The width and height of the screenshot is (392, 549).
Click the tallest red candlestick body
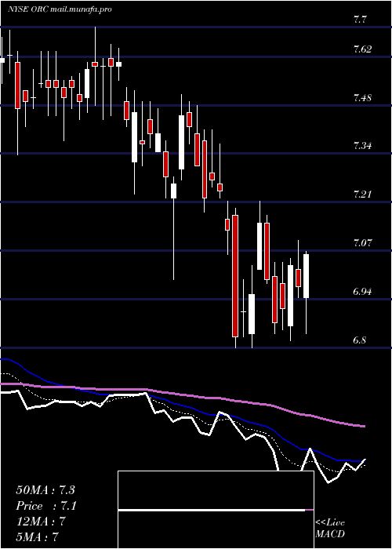coord(235,276)
